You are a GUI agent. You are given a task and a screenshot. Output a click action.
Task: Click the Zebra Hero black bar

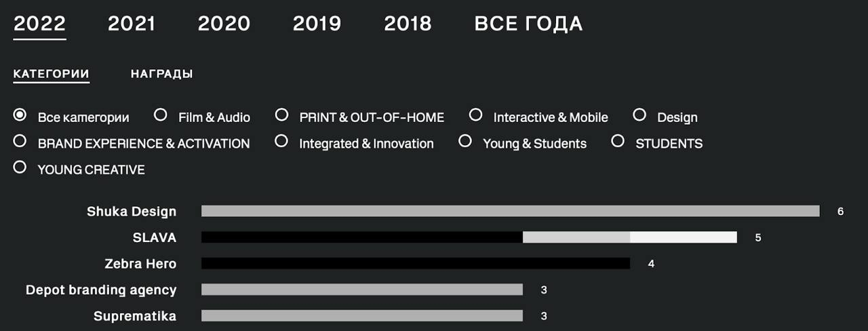[x=415, y=263]
